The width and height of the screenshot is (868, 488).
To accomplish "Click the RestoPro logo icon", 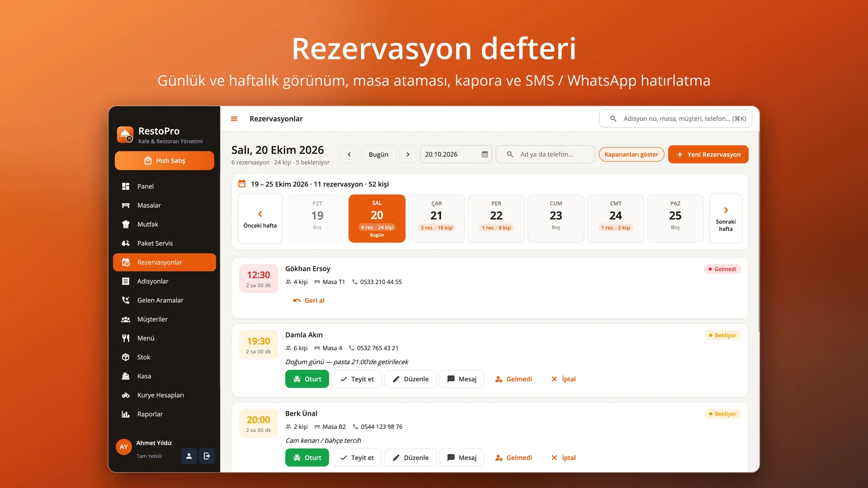I will [x=125, y=135].
